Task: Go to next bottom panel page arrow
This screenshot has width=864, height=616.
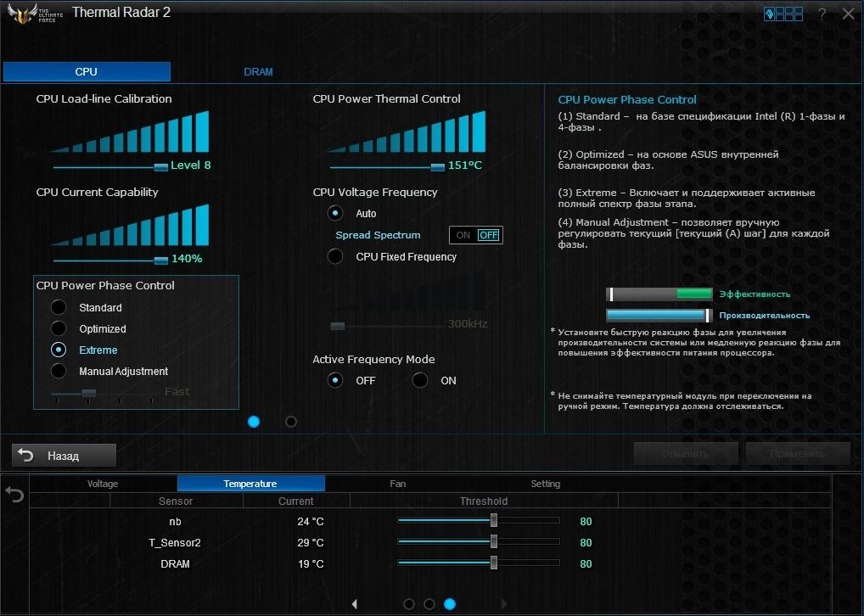Action: (x=503, y=604)
